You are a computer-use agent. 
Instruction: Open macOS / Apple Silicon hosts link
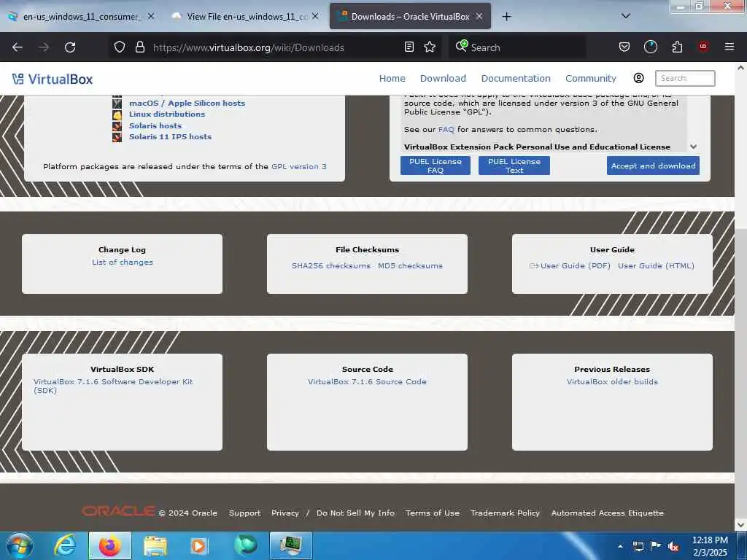click(187, 104)
